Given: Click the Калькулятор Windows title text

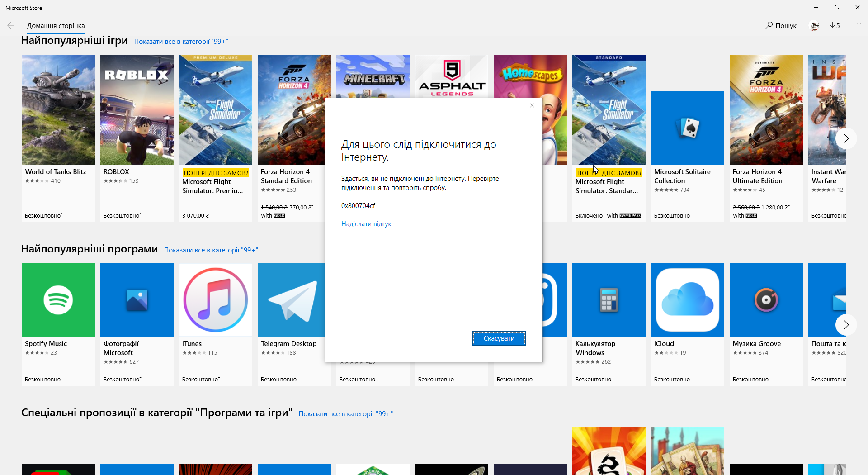Looking at the screenshot, I should 595,348.
